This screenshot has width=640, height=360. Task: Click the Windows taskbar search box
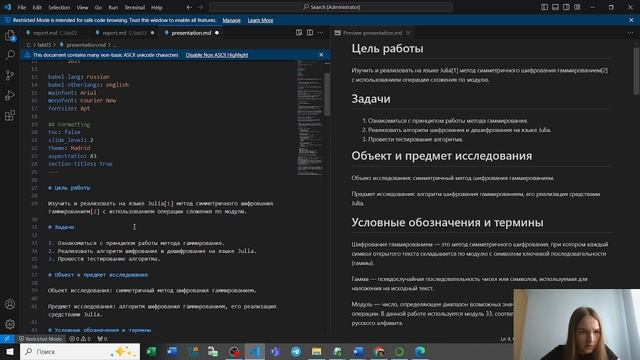pos(80,351)
